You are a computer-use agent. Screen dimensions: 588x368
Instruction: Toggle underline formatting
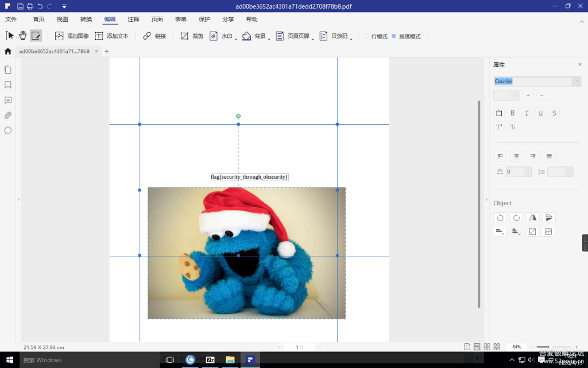pyautogui.click(x=540, y=113)
